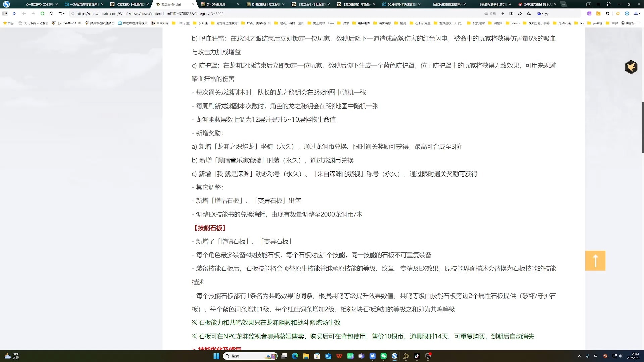The width and height of the screenshot is (644, 362).
Task: Toggle the favorites star in address bar
Action: [x=529, y=14]
